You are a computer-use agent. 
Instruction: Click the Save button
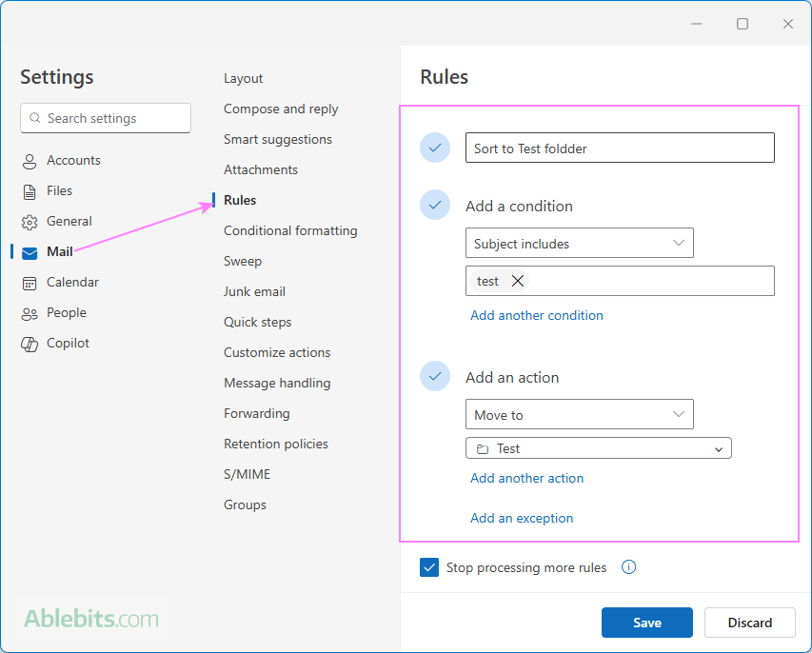[x=646, y=623]
